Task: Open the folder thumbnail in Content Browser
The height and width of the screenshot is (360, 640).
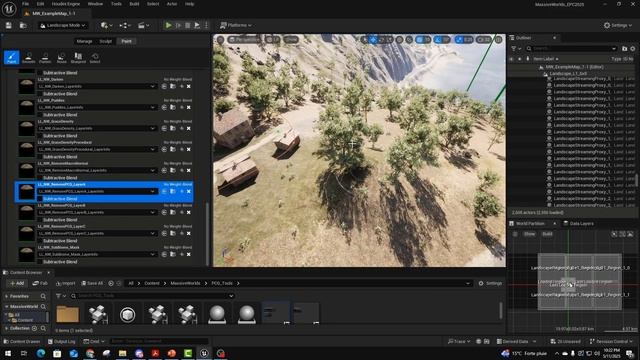Action: (x=68, y=314)
